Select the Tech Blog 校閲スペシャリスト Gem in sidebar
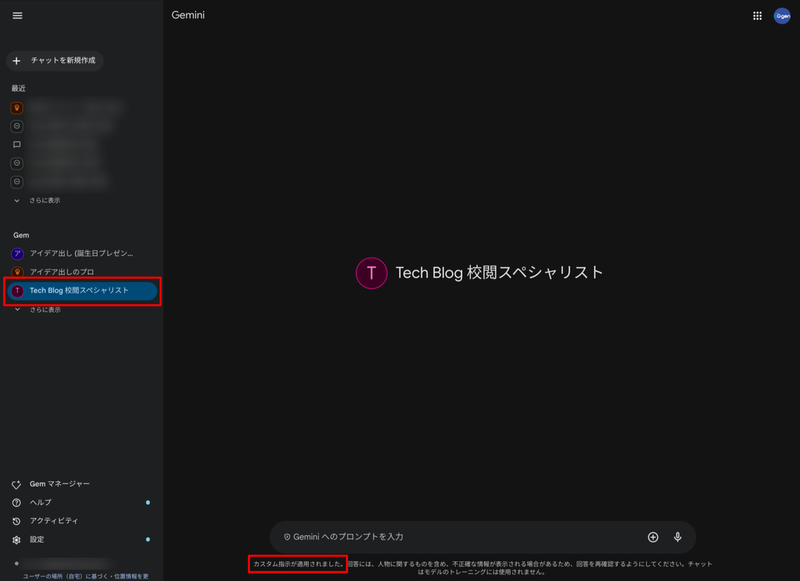800x581 pixels. click(82, 291)
